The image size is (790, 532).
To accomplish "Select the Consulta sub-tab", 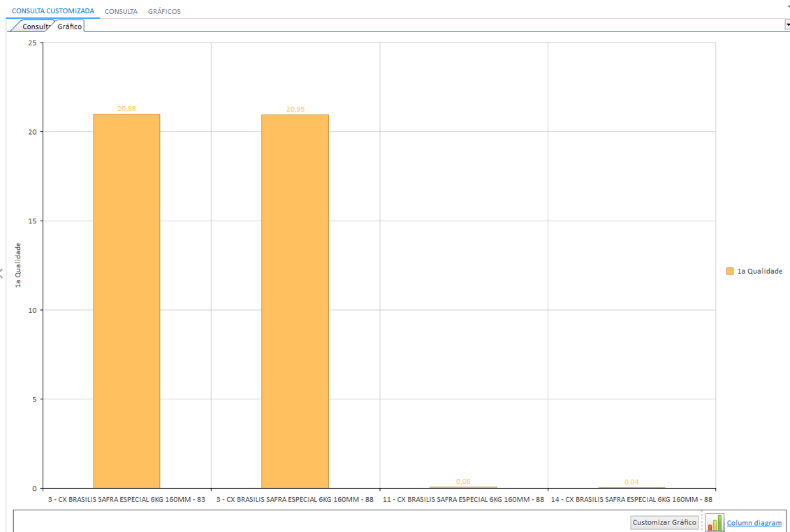I will tap(34, 27).
